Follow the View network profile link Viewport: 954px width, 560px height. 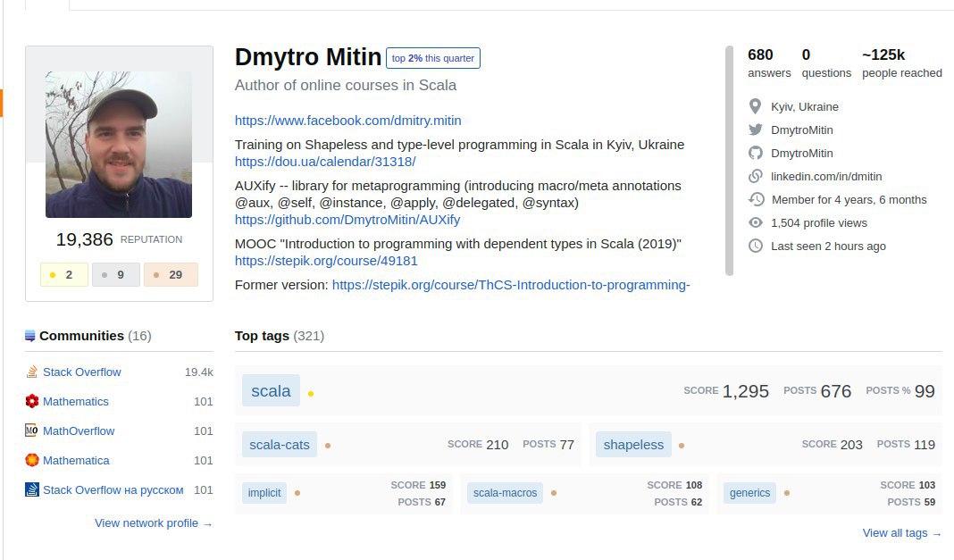tap(154, 522)
